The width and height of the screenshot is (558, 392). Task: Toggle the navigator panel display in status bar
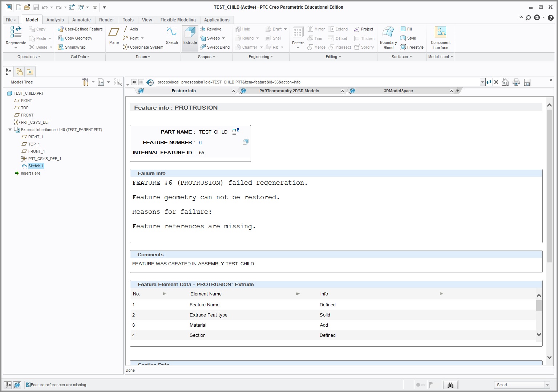coord(8,385)
